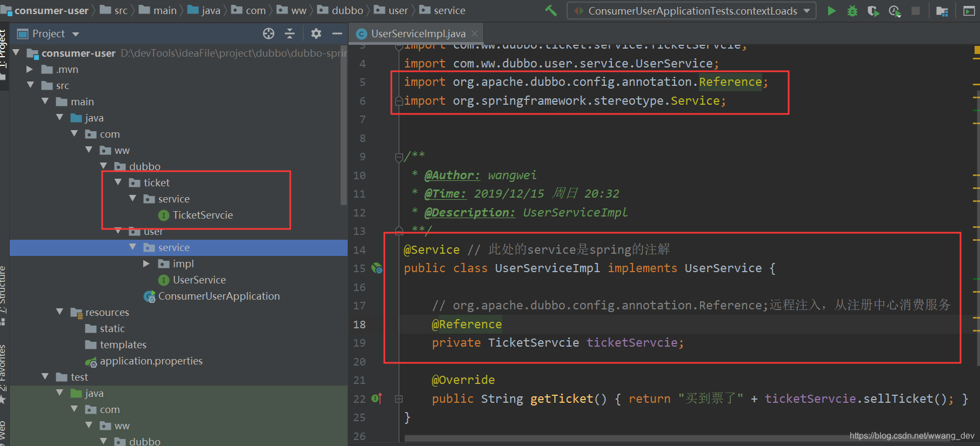This screenshot has height=446, width=980.
Task: Open the Project Structure icon in the toolbar
Action: (x=942, y=11)
